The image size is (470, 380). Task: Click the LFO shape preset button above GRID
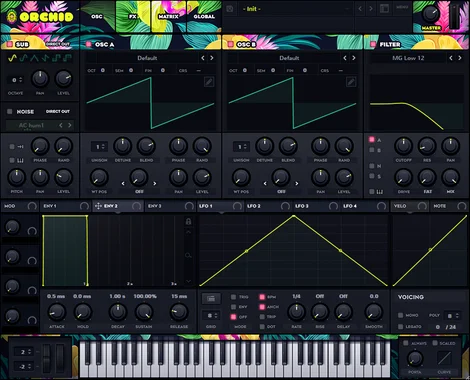point(211,299)
